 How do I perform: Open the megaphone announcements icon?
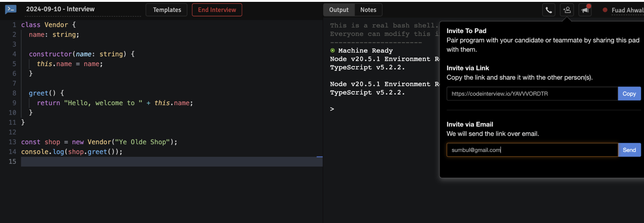(x=585, y=10)
